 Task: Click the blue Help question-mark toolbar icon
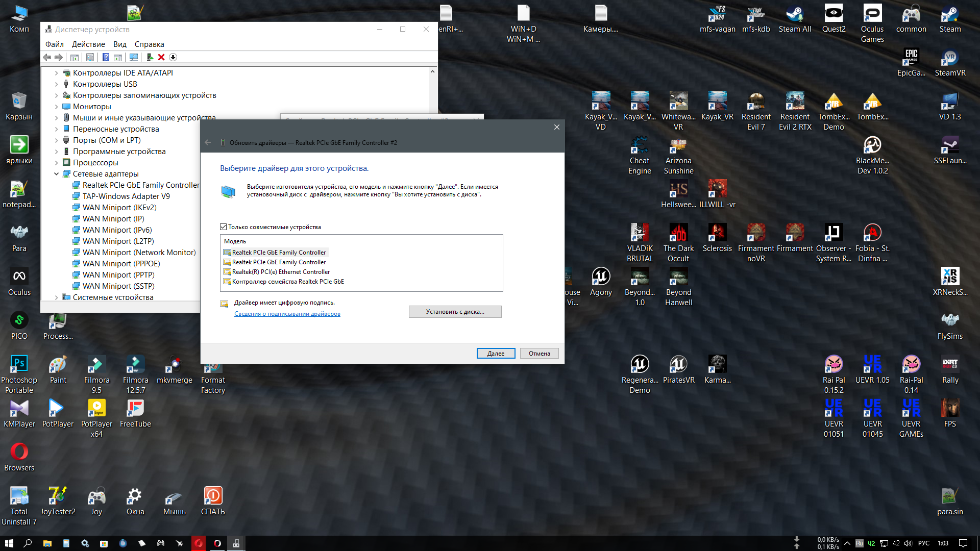(106, 57)
